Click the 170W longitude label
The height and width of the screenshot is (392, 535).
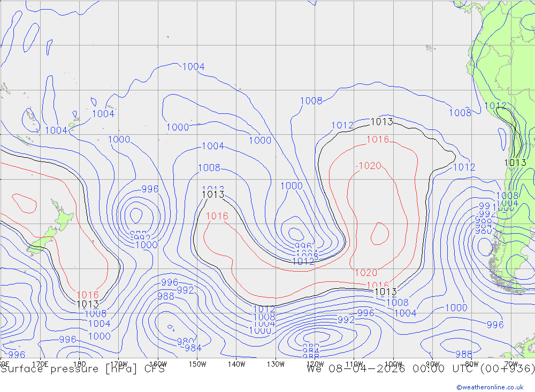click(119, 364)
